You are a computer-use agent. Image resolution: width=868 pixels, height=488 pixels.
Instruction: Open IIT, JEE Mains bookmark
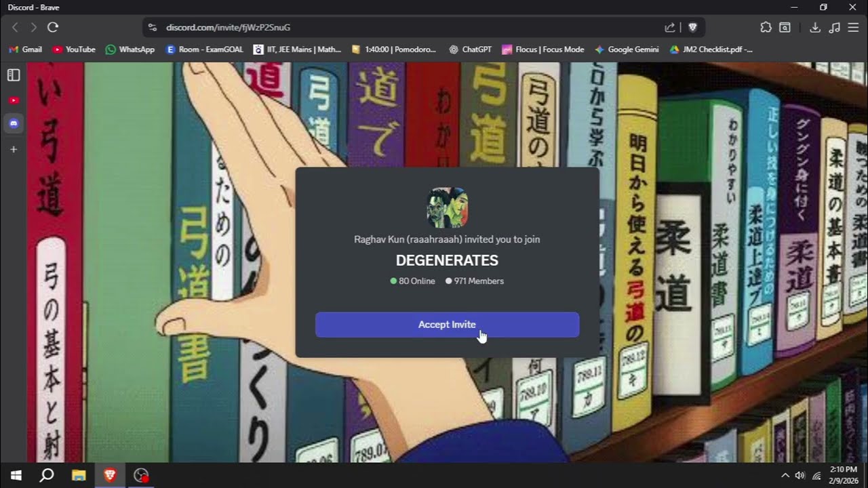pos(297,49)
